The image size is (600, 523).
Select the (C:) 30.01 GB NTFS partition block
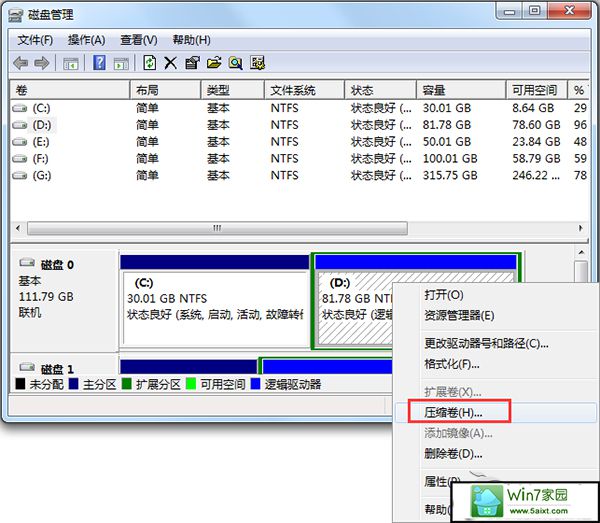pyautogui.click(x=214, y=301)
